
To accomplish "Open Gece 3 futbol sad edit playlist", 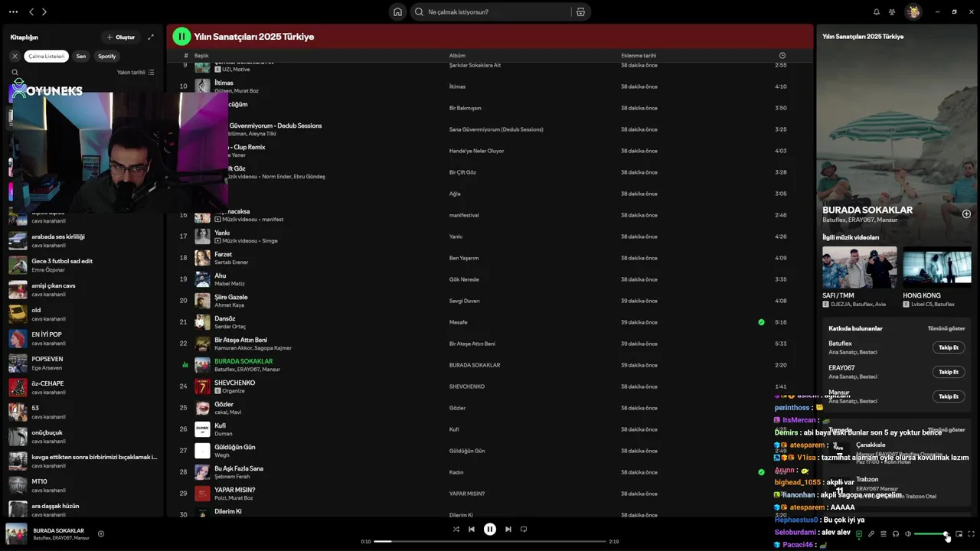I will coord(82,265).
